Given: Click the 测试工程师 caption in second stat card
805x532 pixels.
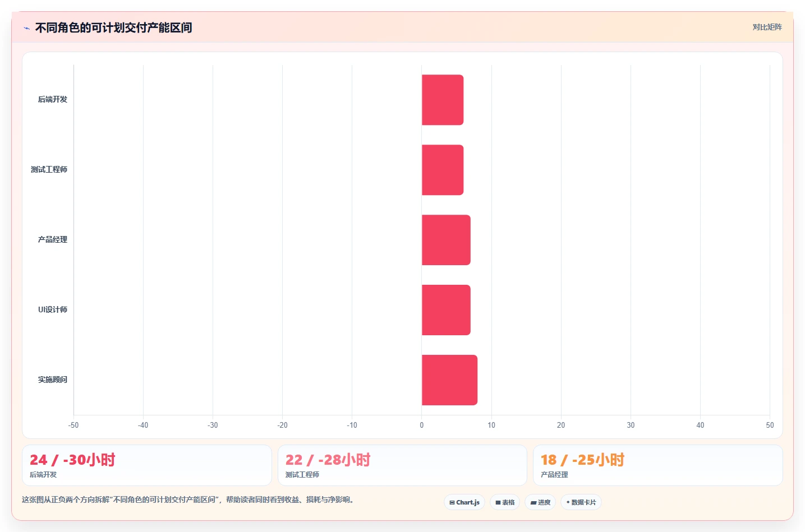Looking at the screenshot, I should click(x=302, y=474).
